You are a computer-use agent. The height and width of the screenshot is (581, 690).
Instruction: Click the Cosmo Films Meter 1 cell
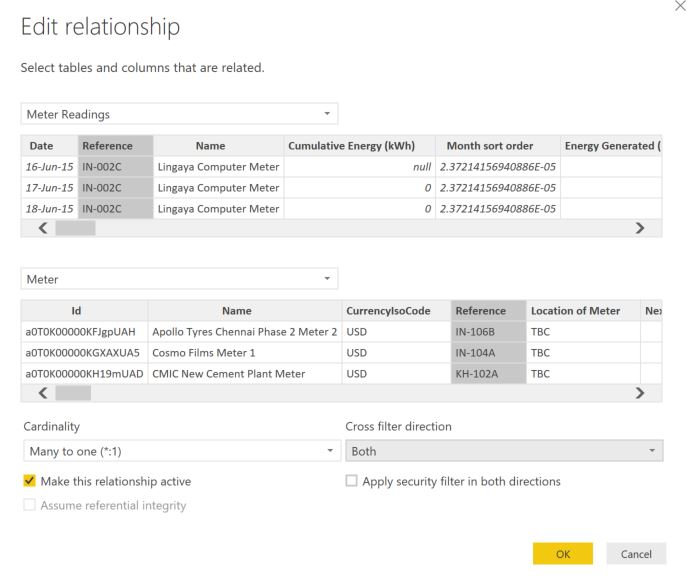point(245,353)
